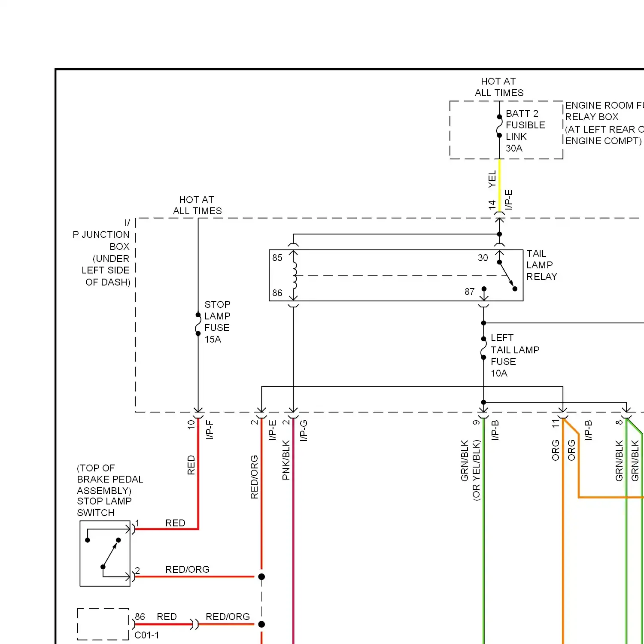Click the YEL wire label
The width and height of the screenshot is (644, 644).
(x=492, y=179)
